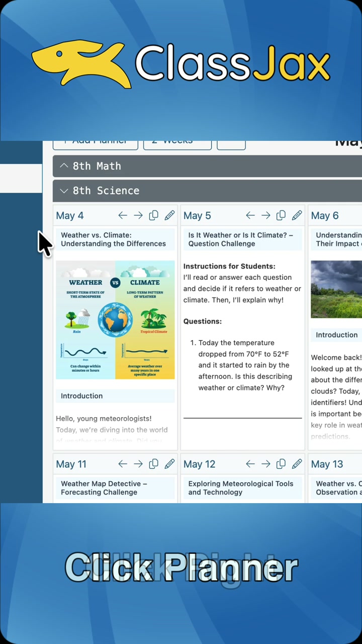
Task: Select the May 13 date heading
Action: pos(327,464)
